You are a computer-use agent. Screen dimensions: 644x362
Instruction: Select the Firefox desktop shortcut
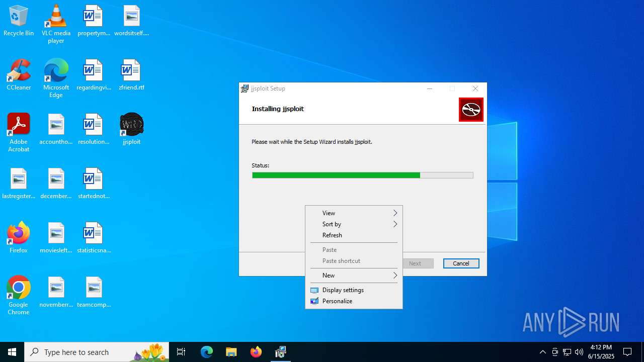tap(19, 238)
